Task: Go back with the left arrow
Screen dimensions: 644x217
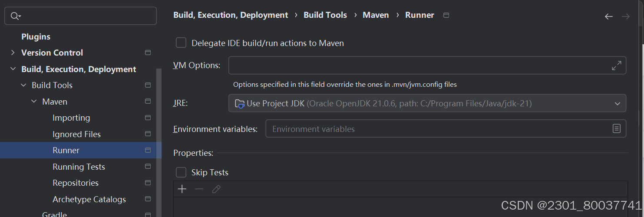Action: pyautogui.click(x=609, y=16)
